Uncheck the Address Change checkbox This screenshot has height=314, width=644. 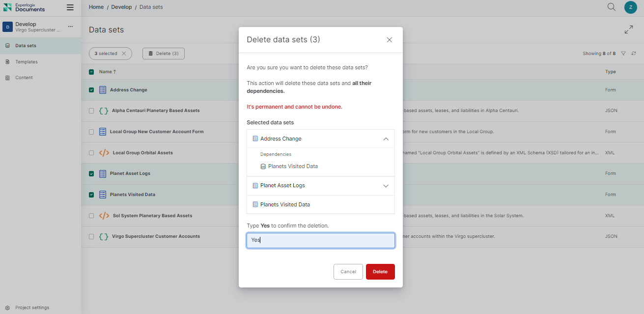[91, 90]
